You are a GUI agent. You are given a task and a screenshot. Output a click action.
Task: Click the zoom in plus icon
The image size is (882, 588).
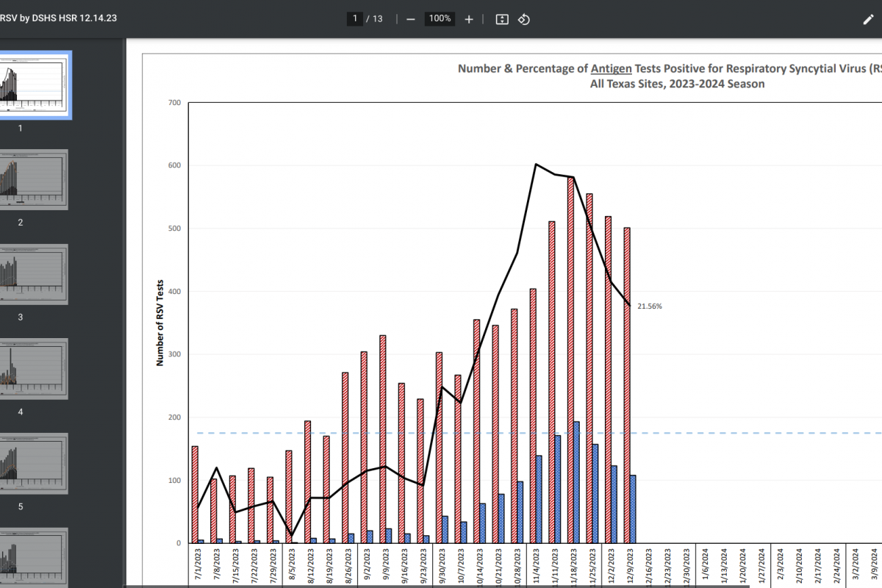coord(469,19)
